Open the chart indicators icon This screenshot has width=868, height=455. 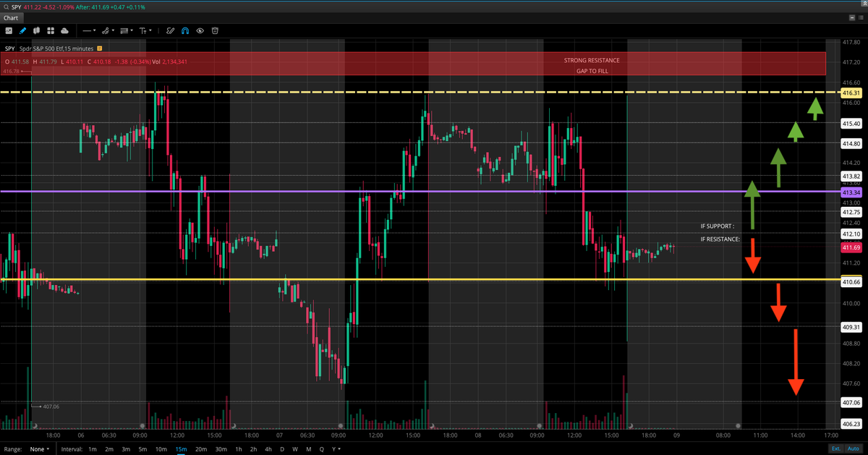point(9,31)
